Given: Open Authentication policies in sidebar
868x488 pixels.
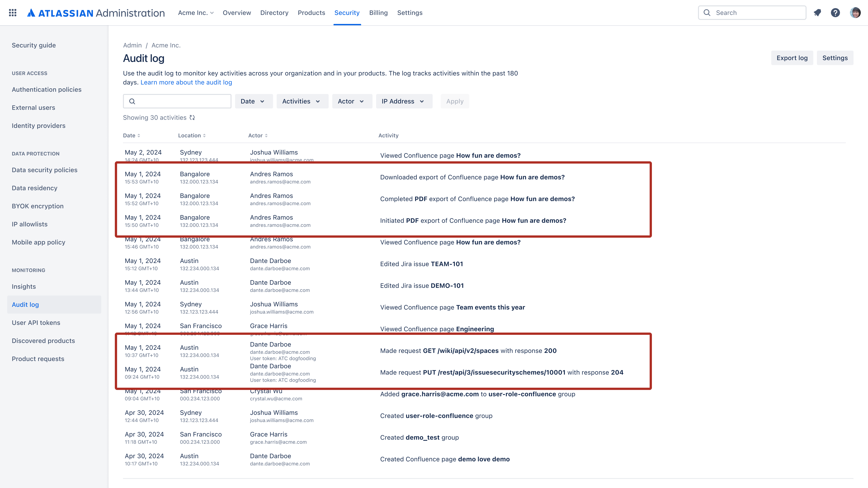Looking at the screenshot, I should pyautogui.click(x=47, y=90).
